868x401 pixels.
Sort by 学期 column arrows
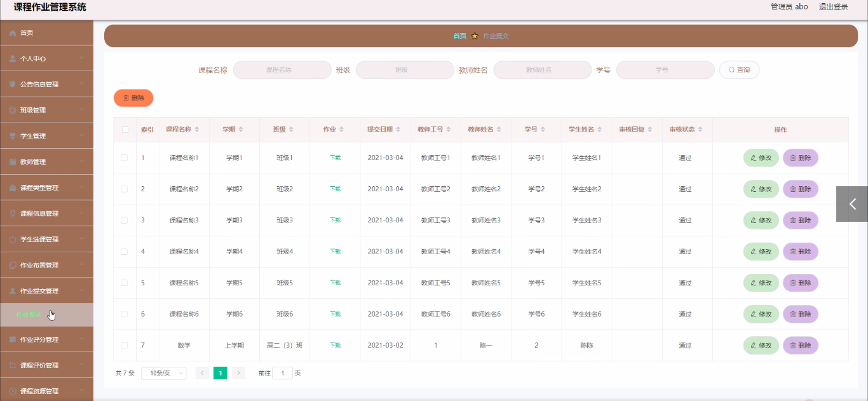click(x=241, y=130)
